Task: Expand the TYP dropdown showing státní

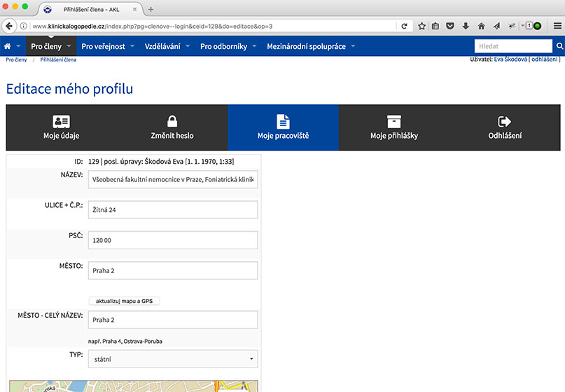Action: [173, 359]
